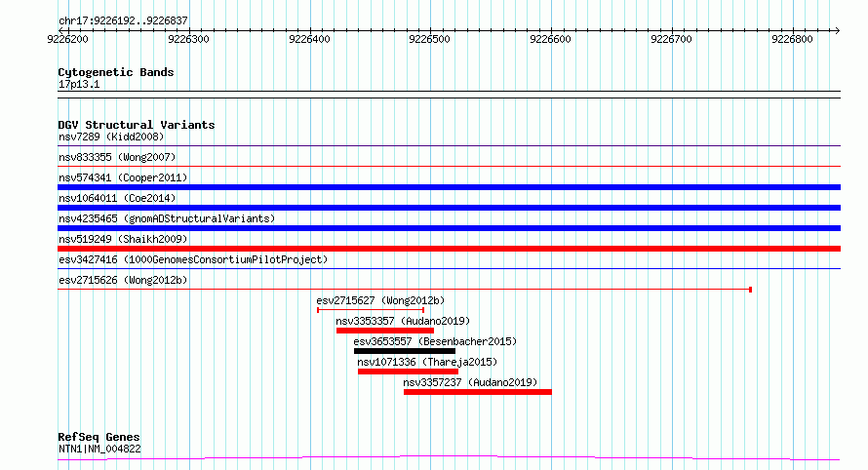868x470 pixels.
Task: Click the 9226600 ruler position
Action: click(550, 39)
